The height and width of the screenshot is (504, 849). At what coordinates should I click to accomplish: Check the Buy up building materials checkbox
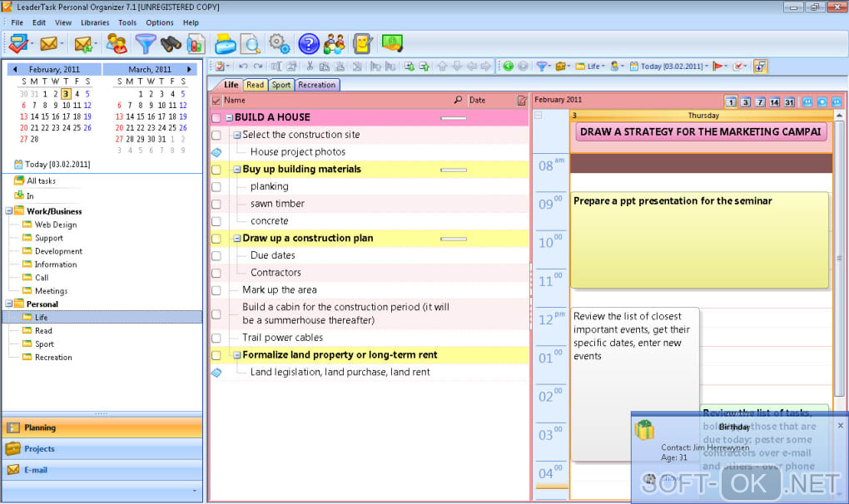[216, 170]
